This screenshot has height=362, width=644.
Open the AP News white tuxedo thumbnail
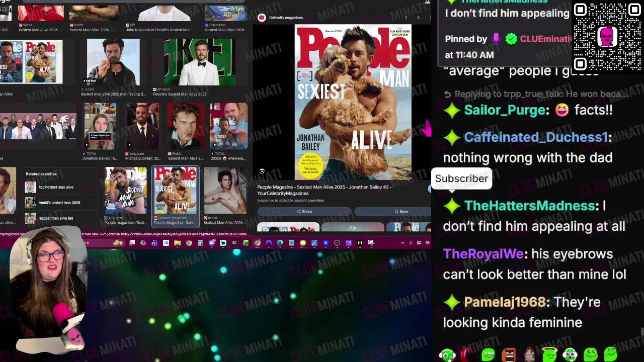199,62
